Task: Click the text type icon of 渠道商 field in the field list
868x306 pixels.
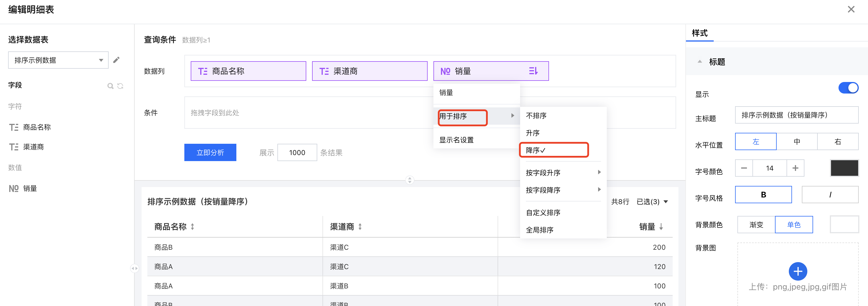Action: pyautogui.click(x=14, y=147)
